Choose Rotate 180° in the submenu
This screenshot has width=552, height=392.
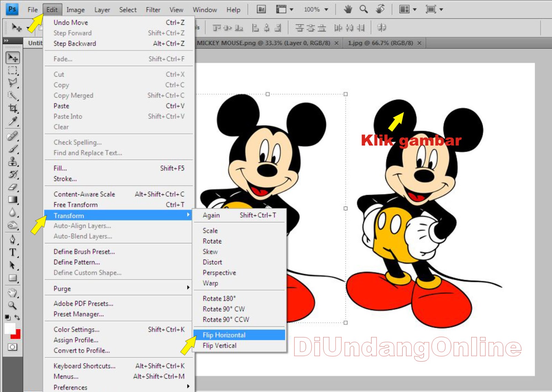239,299
